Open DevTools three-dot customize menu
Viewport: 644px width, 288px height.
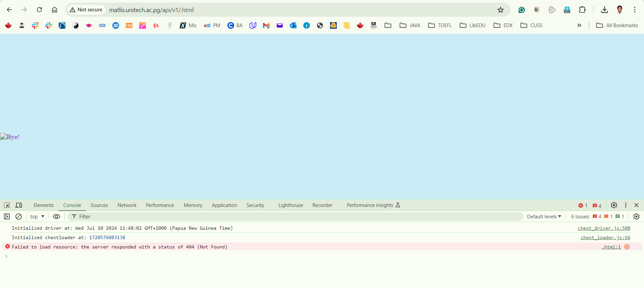(626, 205)
